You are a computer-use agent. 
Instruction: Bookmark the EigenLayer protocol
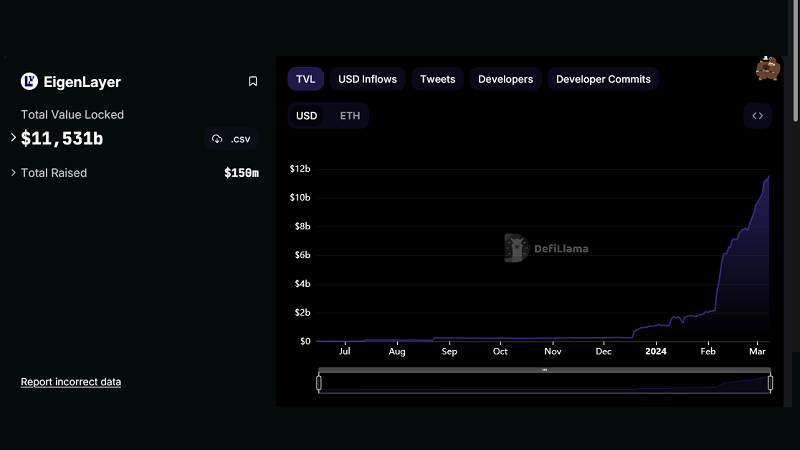[x=253, y=81]
